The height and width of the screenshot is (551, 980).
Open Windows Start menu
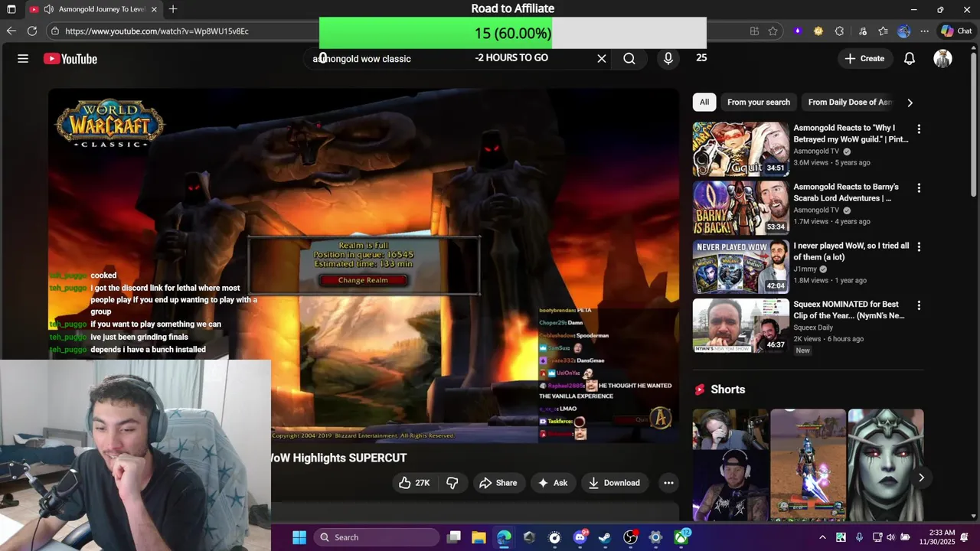299,537
